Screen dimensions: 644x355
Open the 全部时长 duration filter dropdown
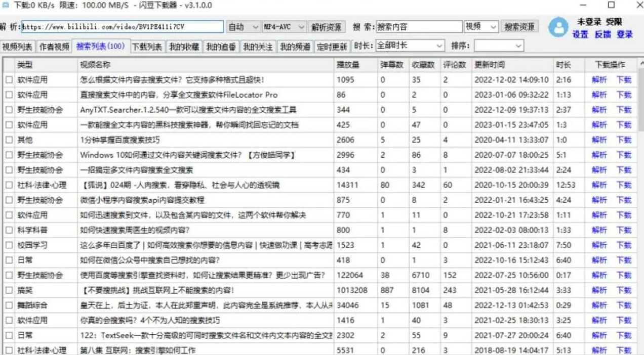click(410, 46)
